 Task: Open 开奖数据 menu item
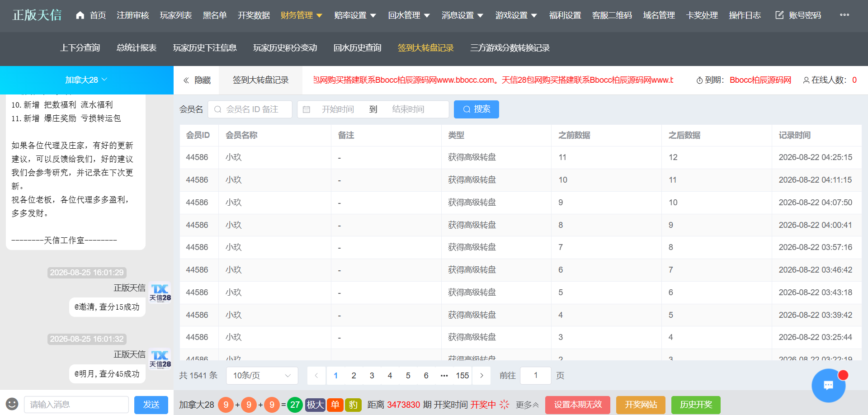pos(254,15)
